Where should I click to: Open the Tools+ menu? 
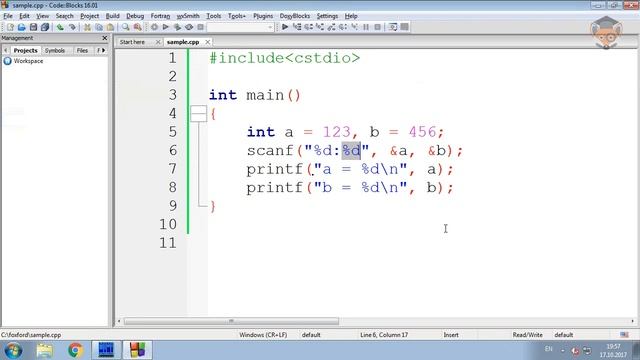pyautogui.click(x=237, y=16)
